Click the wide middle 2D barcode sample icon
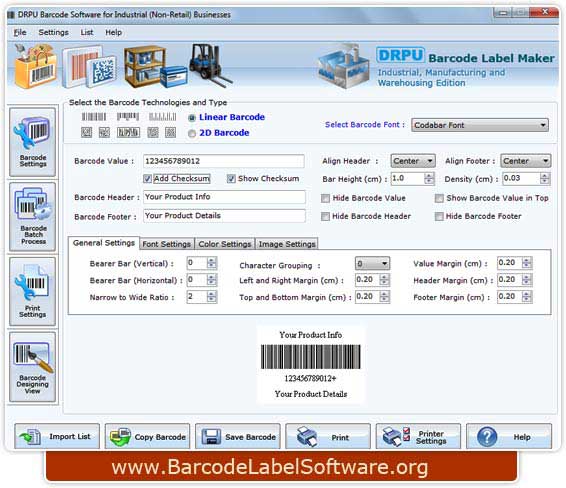Image resolution: width=566 pixels, height=488 pixels. click(x=128, y=132)
